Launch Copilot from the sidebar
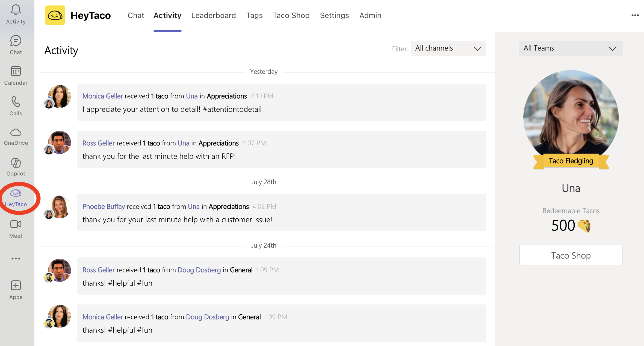The width and height of the screenshot is (644, 346). (x=16, y=167)
